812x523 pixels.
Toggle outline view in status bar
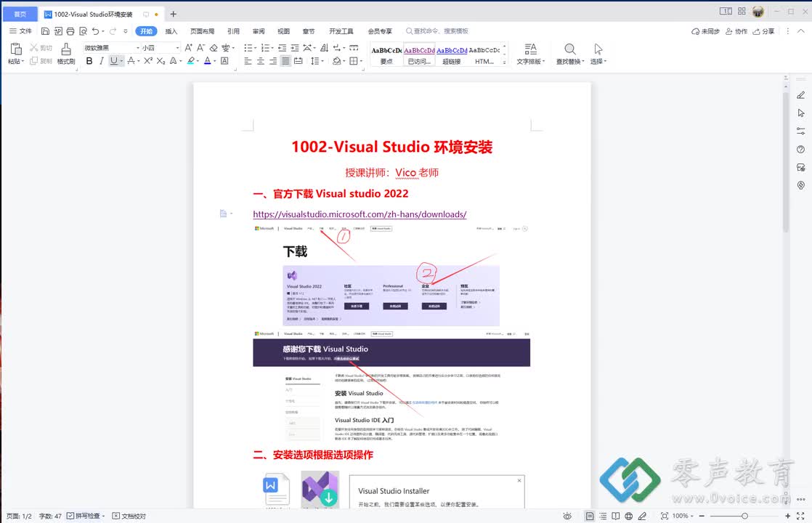coord(603,516)
